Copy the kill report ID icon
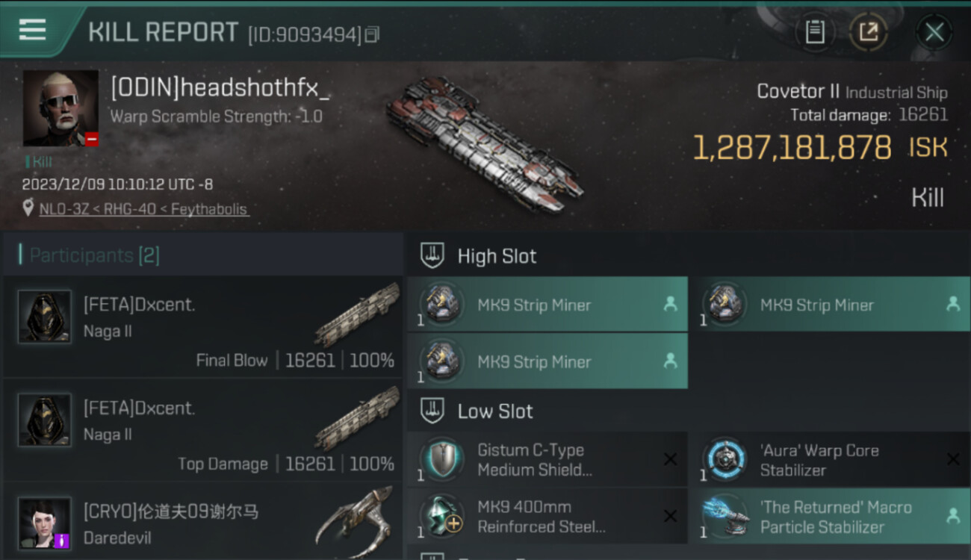 click(x=372, y=34)
